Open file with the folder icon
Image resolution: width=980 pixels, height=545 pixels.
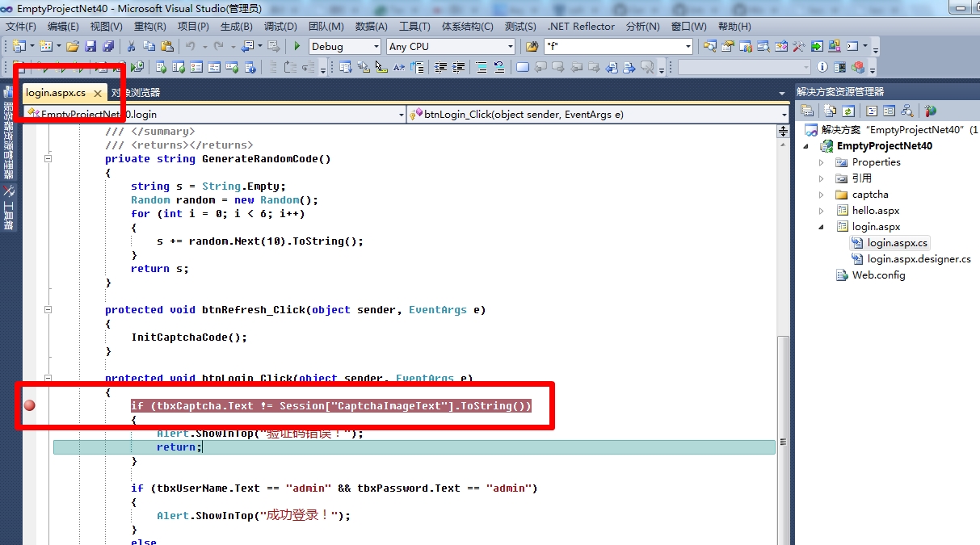73,46
